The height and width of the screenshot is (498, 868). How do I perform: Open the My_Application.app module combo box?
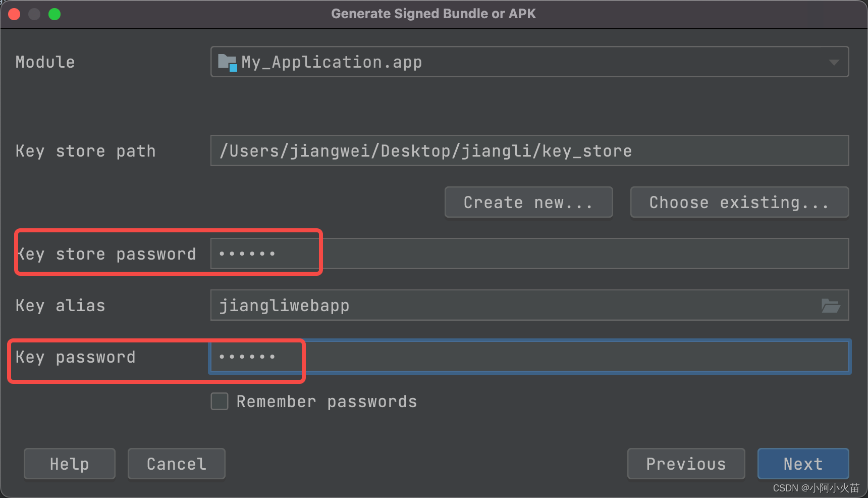tap(529, 62)
